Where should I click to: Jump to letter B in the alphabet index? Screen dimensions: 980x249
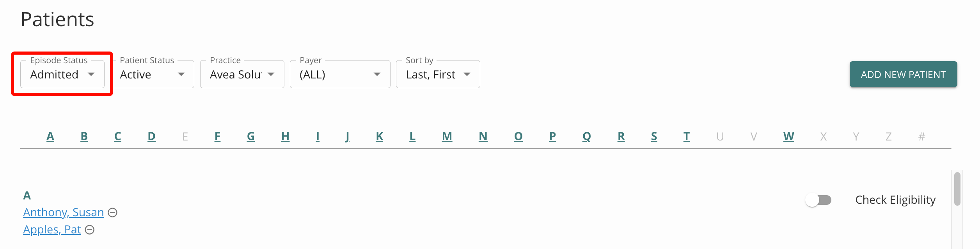pos(84,136)
